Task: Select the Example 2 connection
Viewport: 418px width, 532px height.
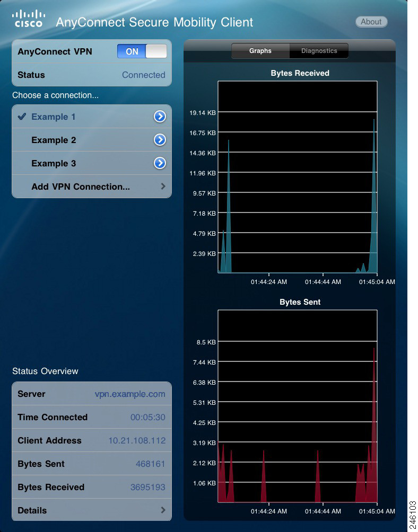Action: point(54,140)
